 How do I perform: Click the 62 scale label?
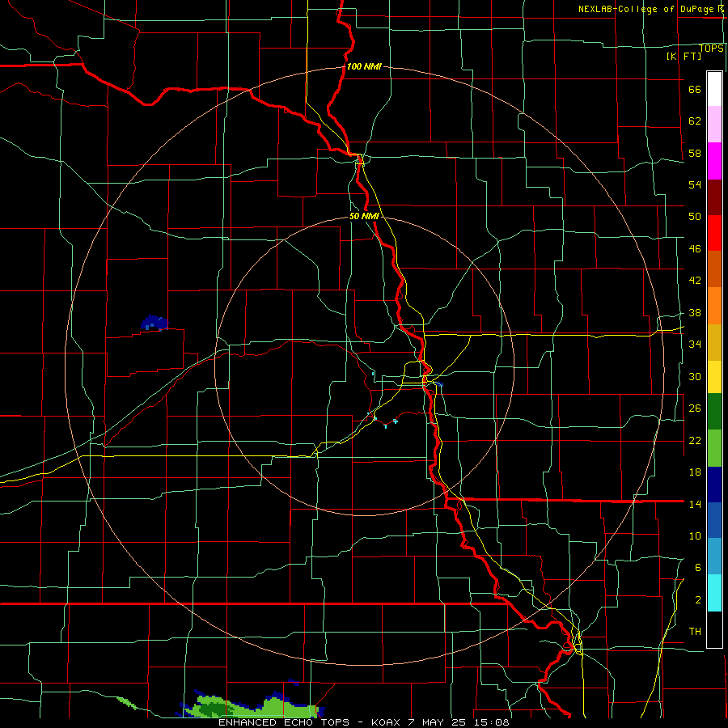point(695,121)
